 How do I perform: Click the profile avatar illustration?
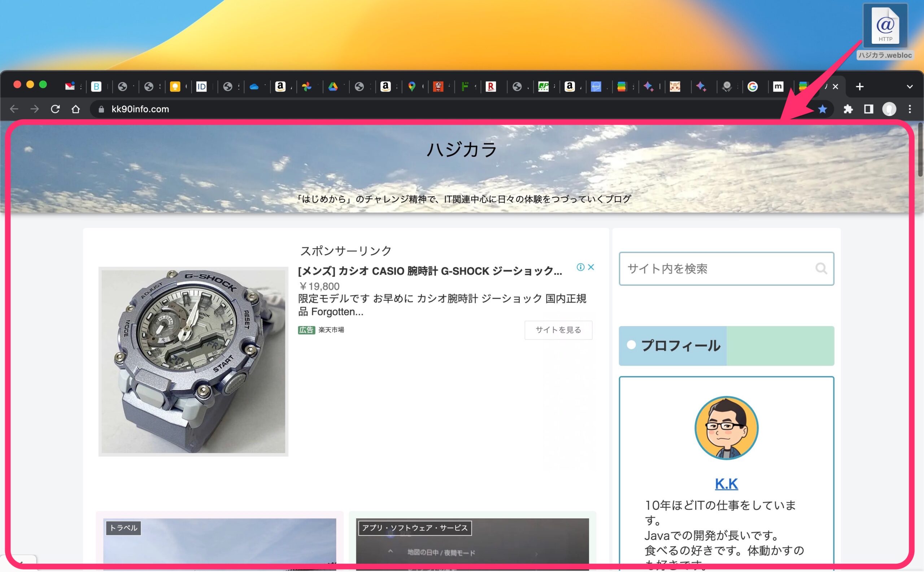[727, 428]
